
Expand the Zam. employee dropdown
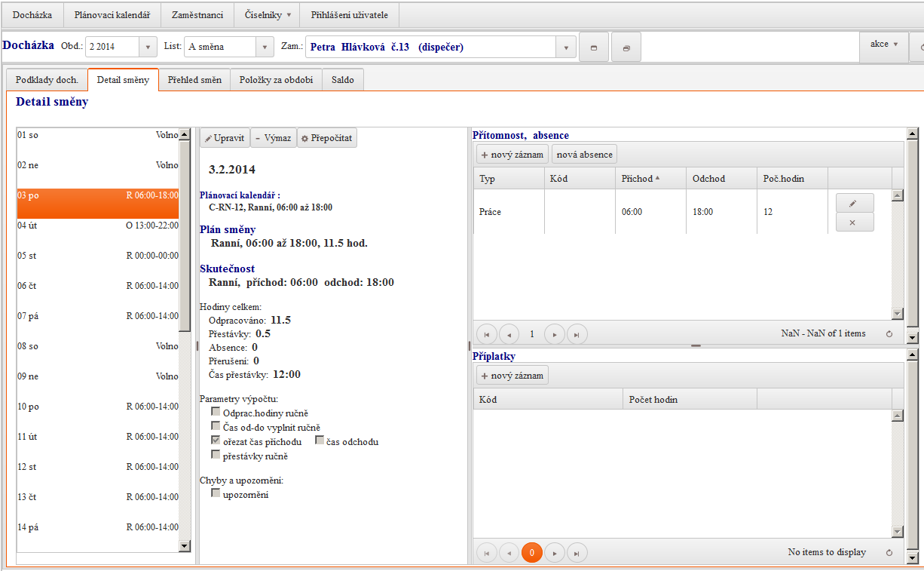[566, 48]
